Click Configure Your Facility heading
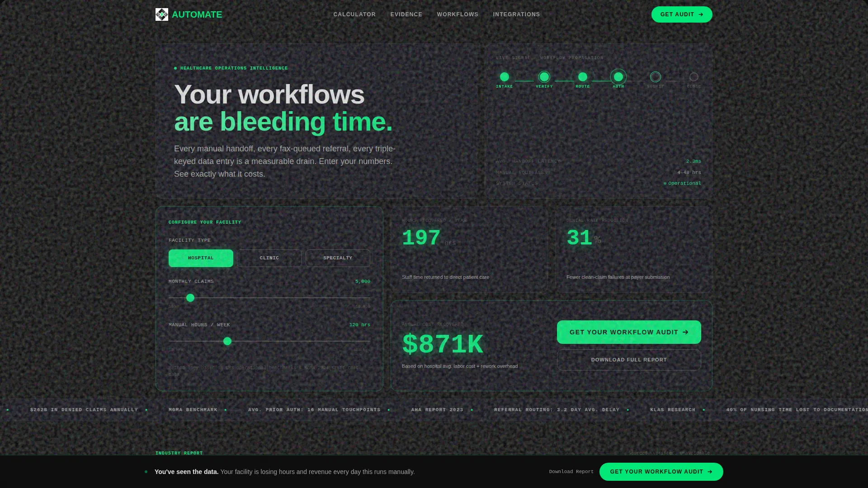 [205, 222]
